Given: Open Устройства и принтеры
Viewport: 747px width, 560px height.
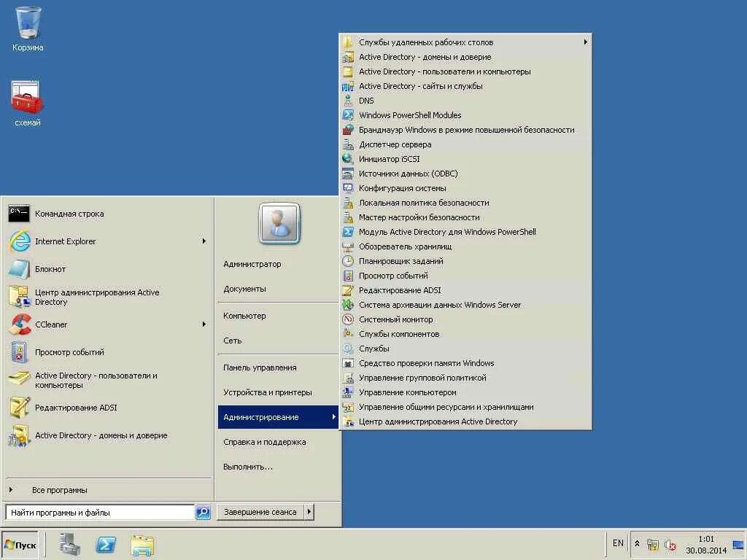Looking at the screenshot, I should [267, 392].
